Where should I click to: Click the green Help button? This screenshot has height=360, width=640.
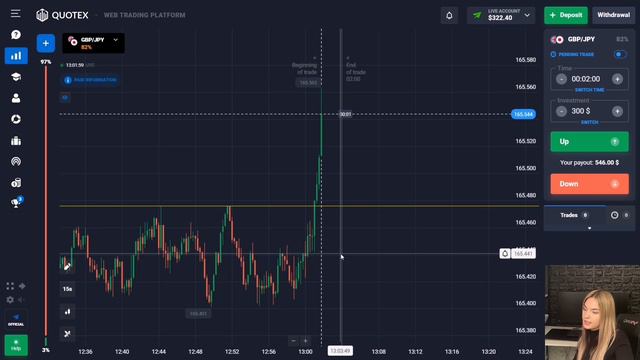pos(16,345)
